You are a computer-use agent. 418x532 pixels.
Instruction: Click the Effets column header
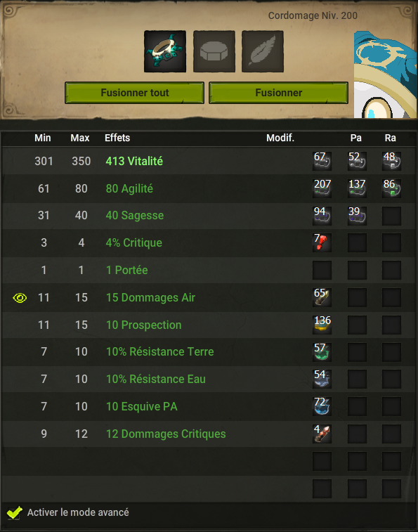(x=117, y=138)
